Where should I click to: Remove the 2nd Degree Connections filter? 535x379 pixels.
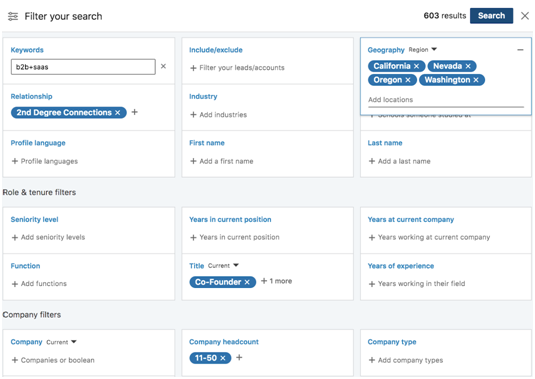click(117, 113)
